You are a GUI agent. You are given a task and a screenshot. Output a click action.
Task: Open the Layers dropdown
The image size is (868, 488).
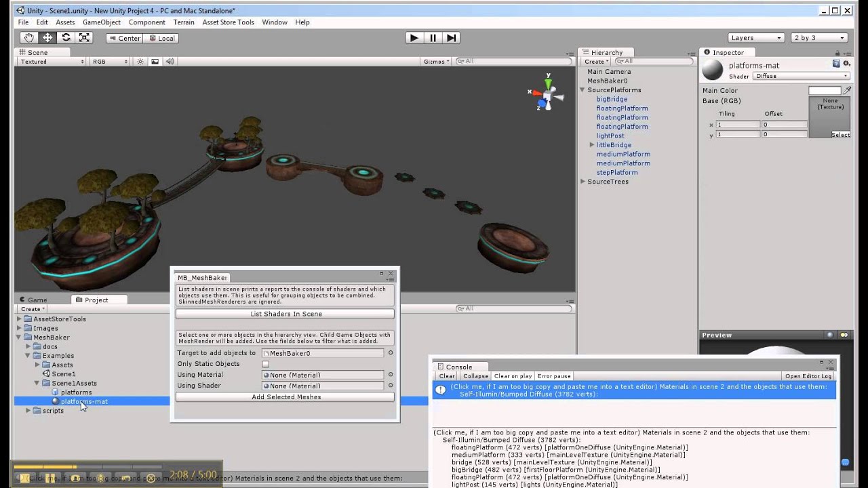click(x=756, y=38)
